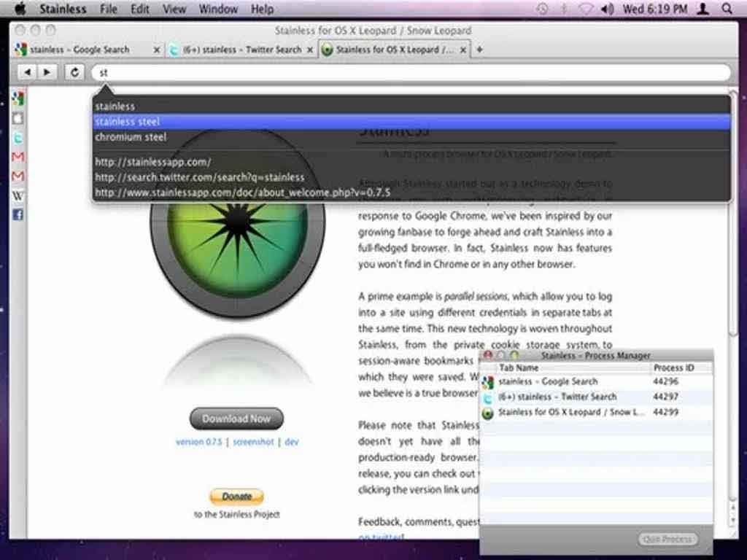Click the Back navigation arrow button
Image resolution: width=747 pixels, height=560 pixels.
(28, 72)
